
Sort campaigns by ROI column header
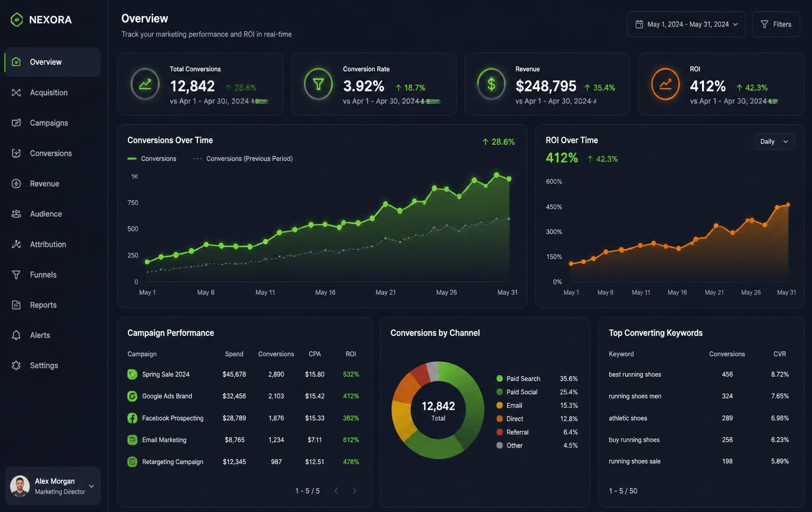tap(351, 354)
